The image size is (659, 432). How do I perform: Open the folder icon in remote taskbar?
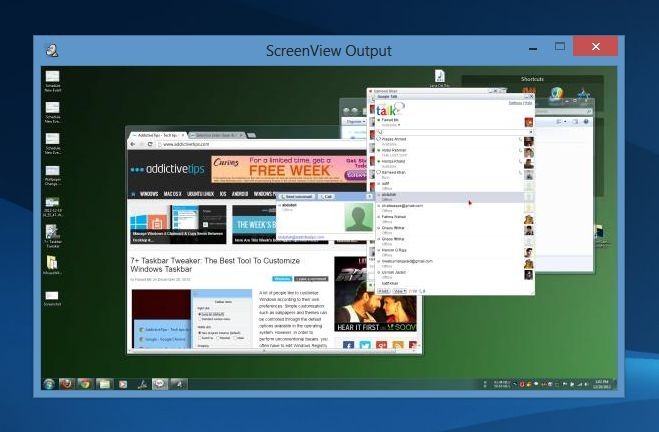tap(104, 384)
